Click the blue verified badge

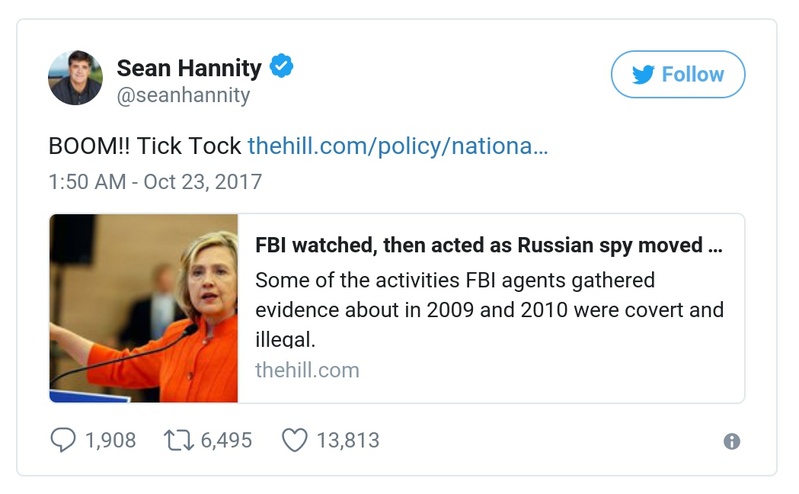tap(282, 68)
